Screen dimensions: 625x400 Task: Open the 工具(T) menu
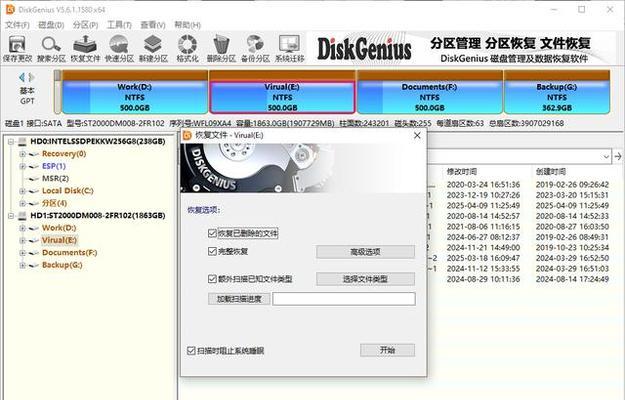pyautogui.click(x=119, y=25)
